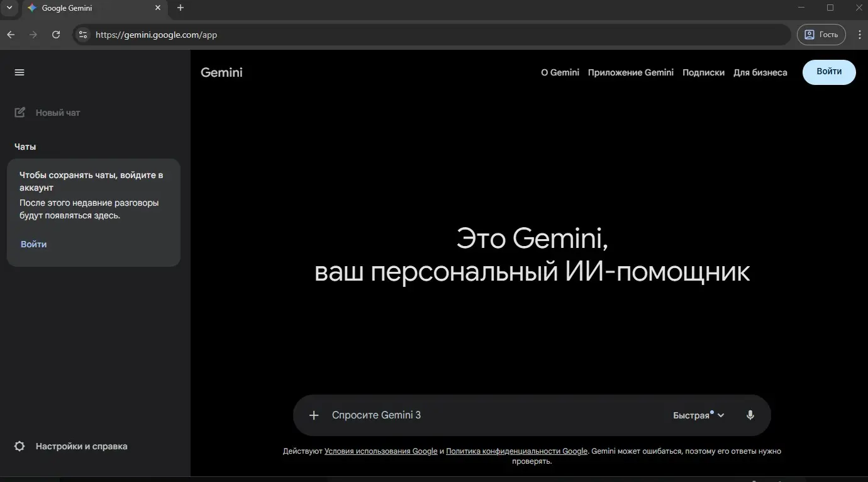The width and height of the screenshot is (868, 482).
Task: Open the Гость profile menu
Action: click(821, 35)
